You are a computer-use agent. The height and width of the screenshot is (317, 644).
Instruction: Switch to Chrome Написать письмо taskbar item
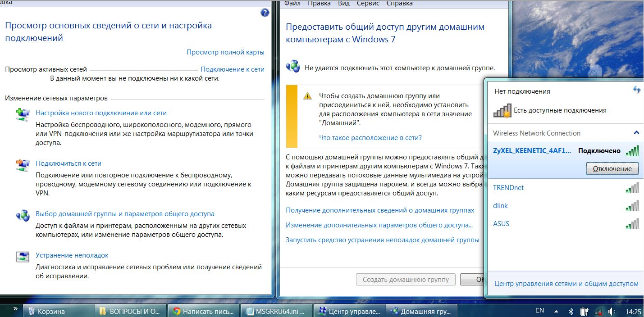[x=204, y=311]
